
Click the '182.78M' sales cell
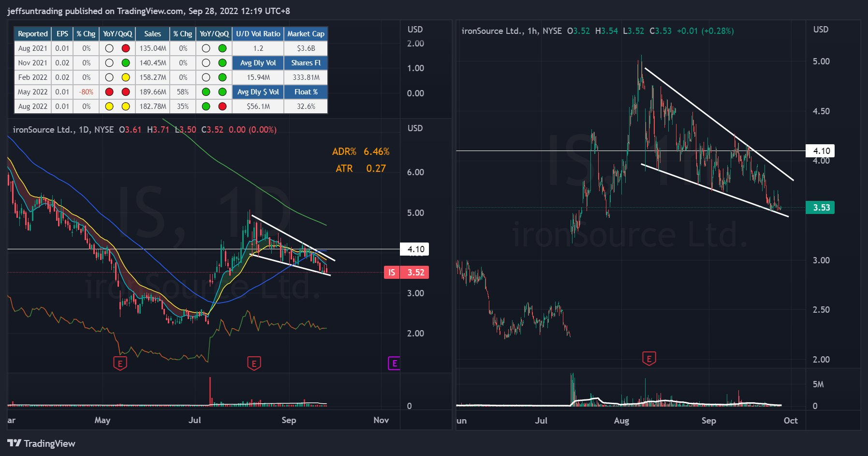[x=152, y=106]
